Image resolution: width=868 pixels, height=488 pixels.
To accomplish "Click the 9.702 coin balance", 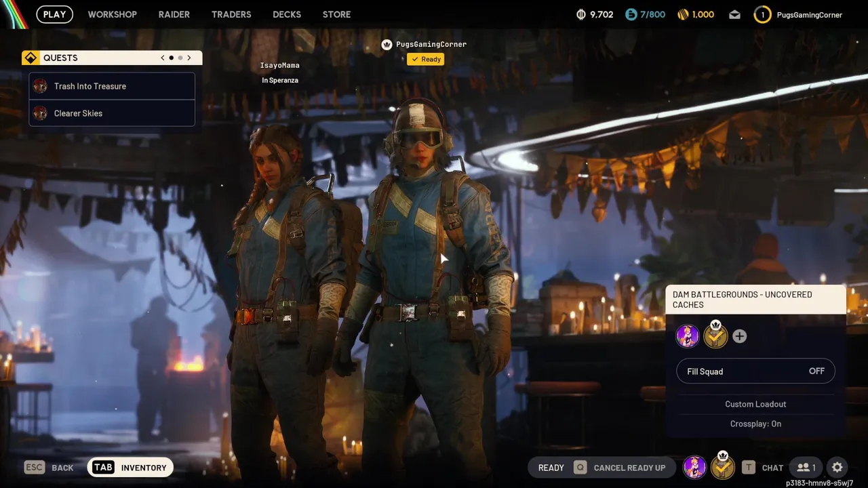I will (601, 14).
